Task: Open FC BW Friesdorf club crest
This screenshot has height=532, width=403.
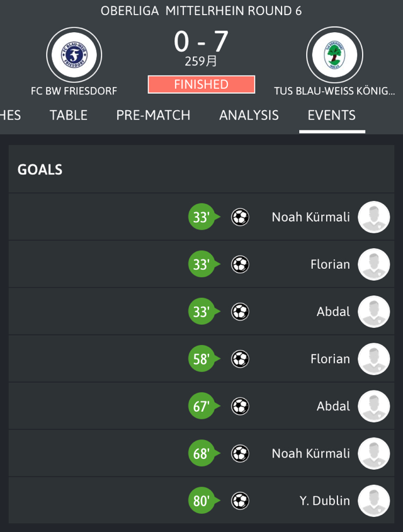Action: click(x=74, y=55)
